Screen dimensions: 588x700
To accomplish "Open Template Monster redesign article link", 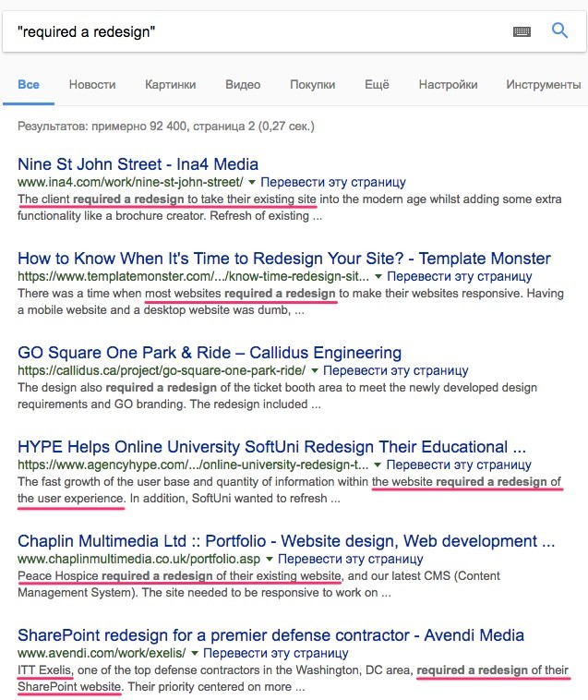I will pos(283,259).
